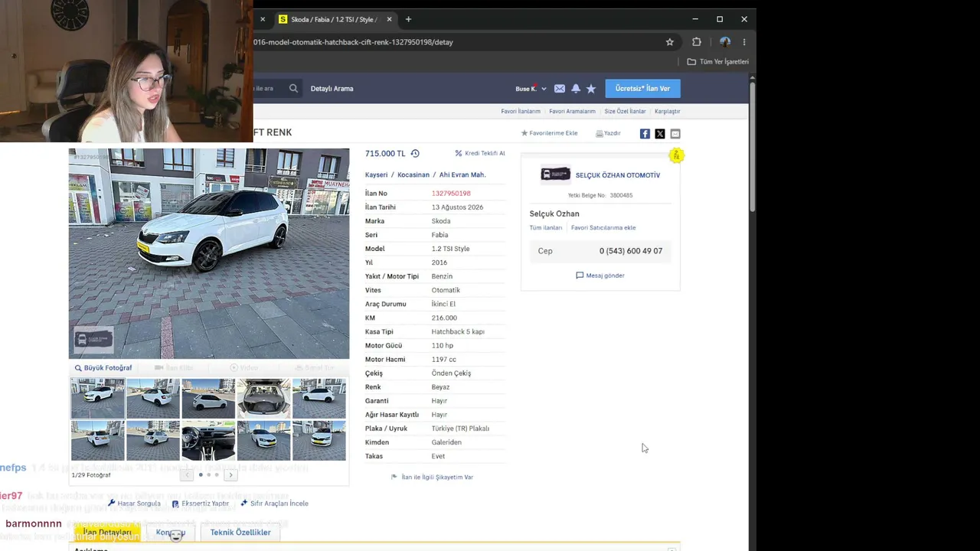The image size is (980, 551).
Task: Open Büyük Fotoğraf enlarged photo view
Action: coord(103,368)
